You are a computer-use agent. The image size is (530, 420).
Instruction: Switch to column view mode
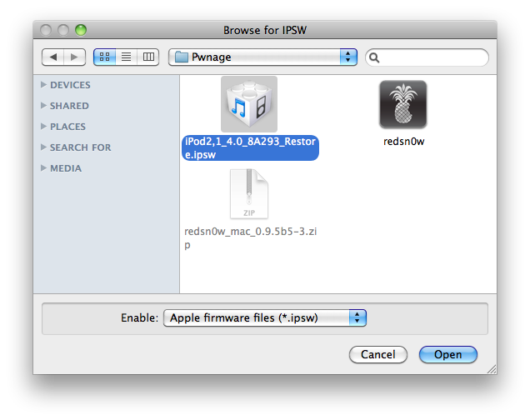[x=148, y=57]
